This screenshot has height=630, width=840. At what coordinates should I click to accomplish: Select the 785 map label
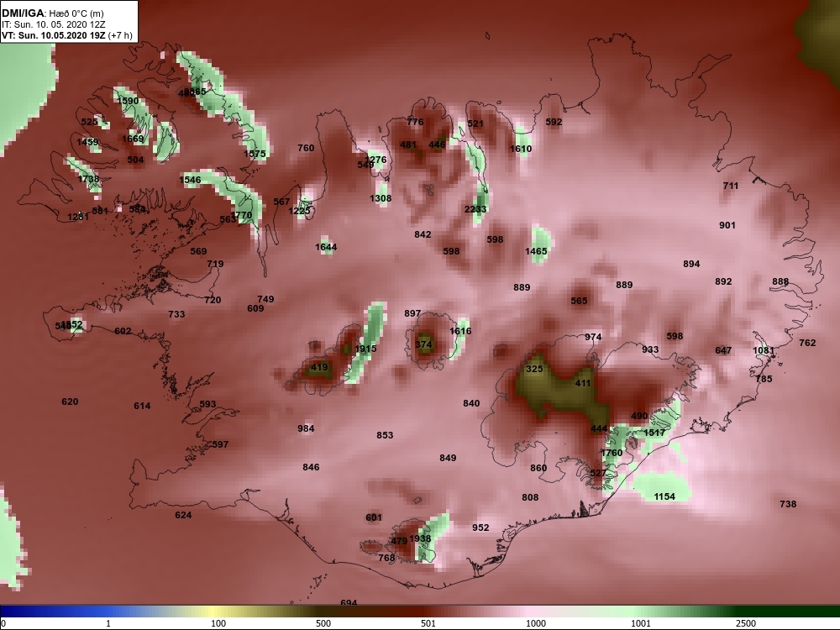[x=764, y=379]
